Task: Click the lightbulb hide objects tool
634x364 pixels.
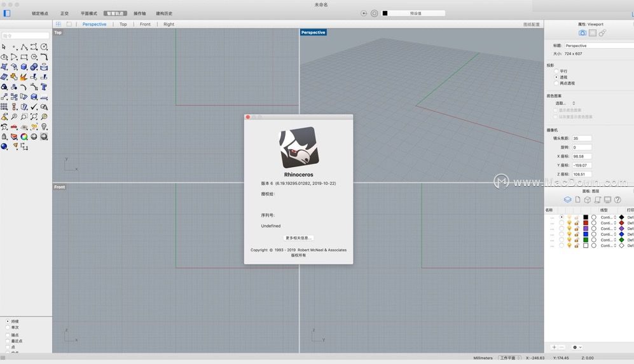Action: point(44,127)
